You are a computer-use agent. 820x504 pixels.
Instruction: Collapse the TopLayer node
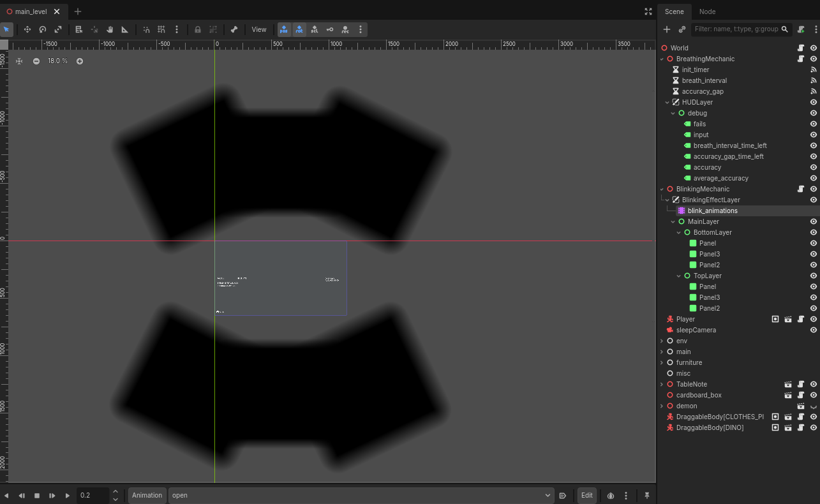coord(678,276)
